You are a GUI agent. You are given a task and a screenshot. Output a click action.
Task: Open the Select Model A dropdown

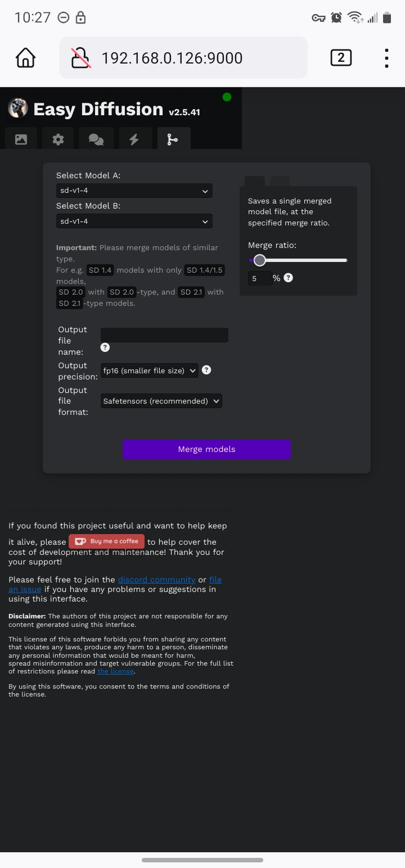tap(134, 191)
